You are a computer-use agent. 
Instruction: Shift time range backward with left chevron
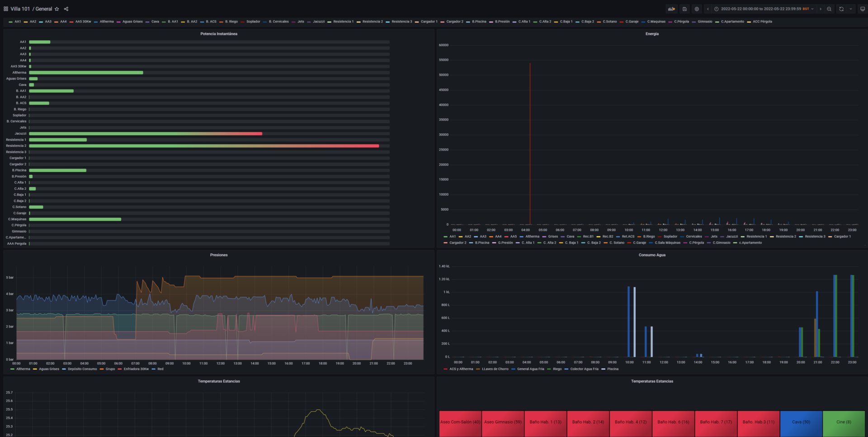pyautogui.click(x=708, y=9)
